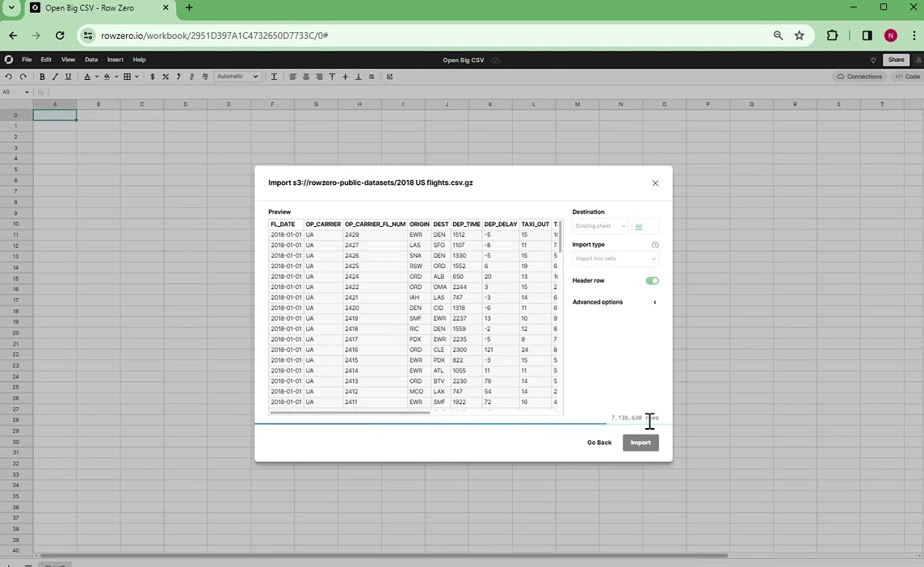Align cell content to middle vertically
924x567 pixels.
[346, 77]
